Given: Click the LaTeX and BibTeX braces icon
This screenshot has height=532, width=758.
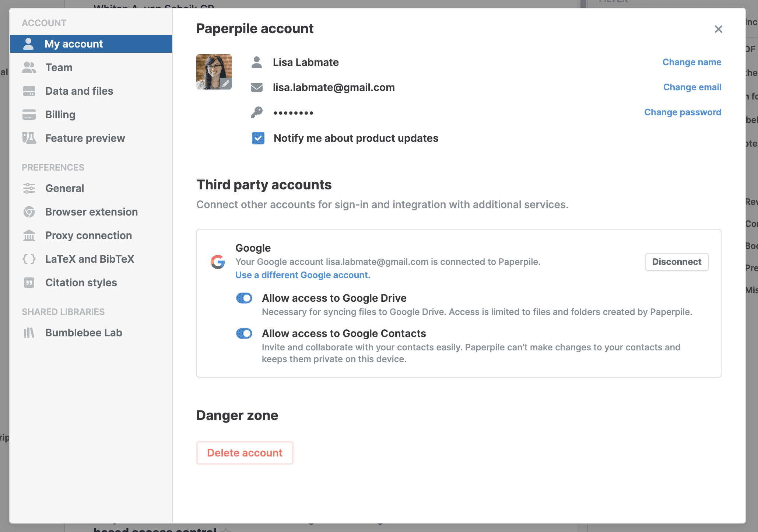Looking at the screenshot, I should (29, 259).
